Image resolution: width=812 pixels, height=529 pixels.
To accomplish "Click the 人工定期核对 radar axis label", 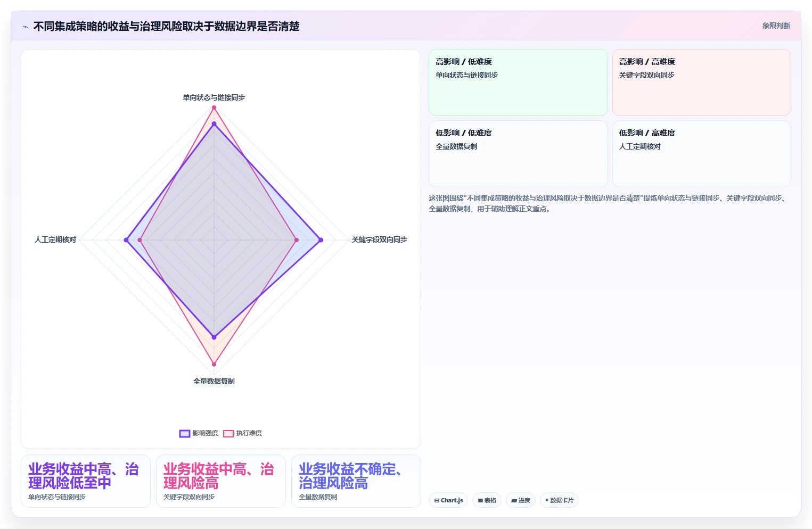I will click(55, 239).
